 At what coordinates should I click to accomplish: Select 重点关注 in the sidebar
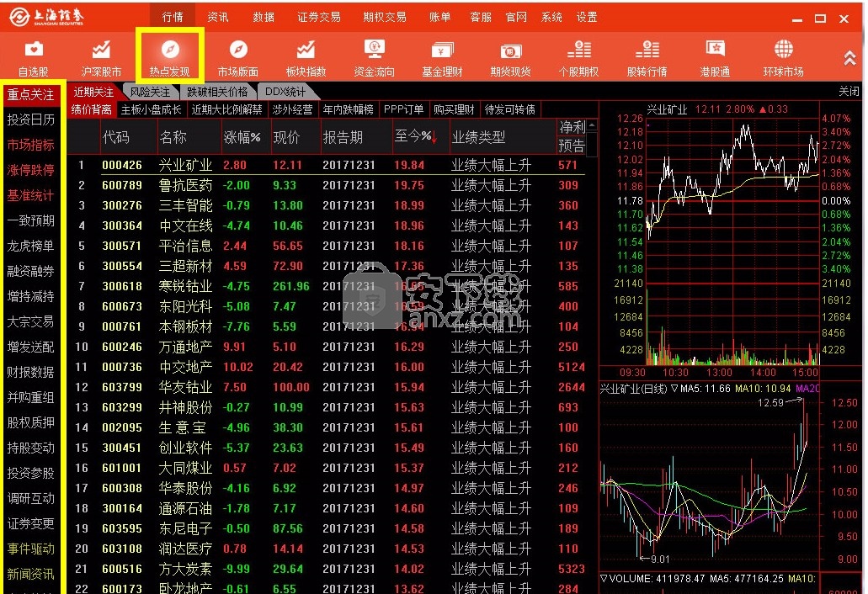(x=31, y=94)
